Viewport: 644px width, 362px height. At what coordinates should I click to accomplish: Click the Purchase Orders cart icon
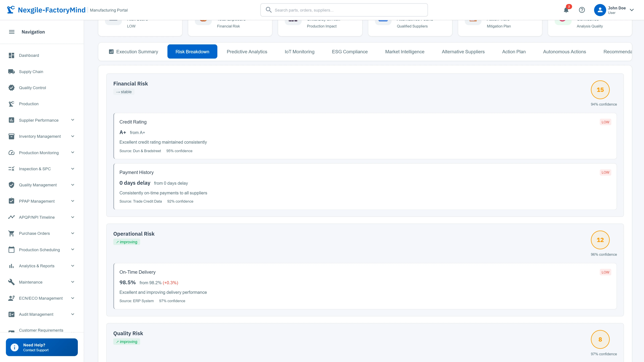pyautogui.click(x=12, y=233)
